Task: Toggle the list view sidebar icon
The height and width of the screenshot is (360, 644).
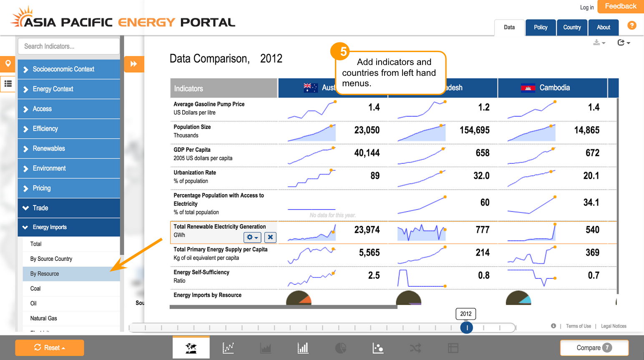Action: coord(8,84)
